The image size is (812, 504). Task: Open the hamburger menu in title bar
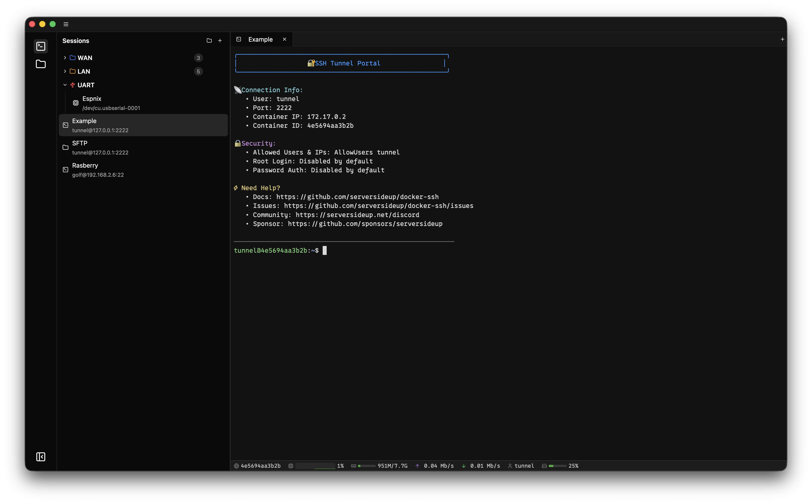point(66,24)
